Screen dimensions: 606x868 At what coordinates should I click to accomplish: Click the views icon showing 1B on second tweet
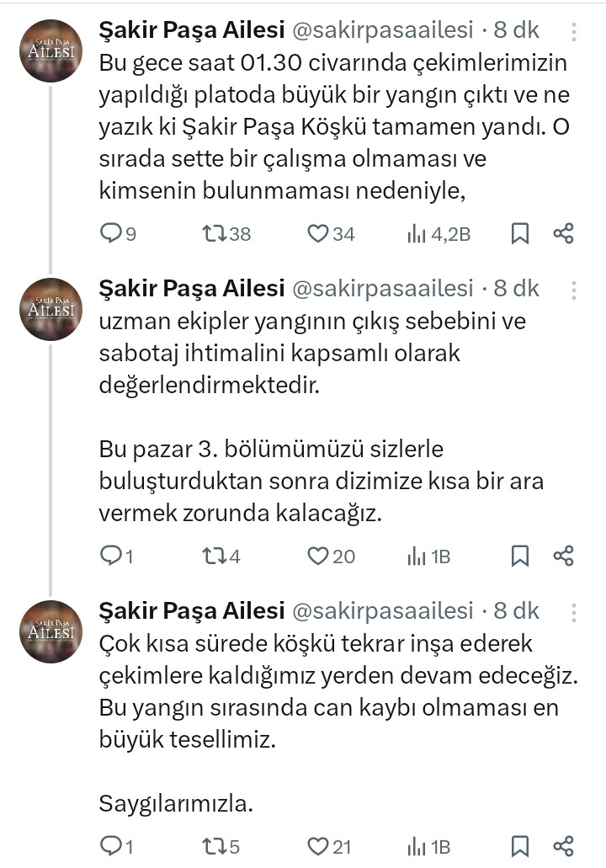click(x=416, y=555)
